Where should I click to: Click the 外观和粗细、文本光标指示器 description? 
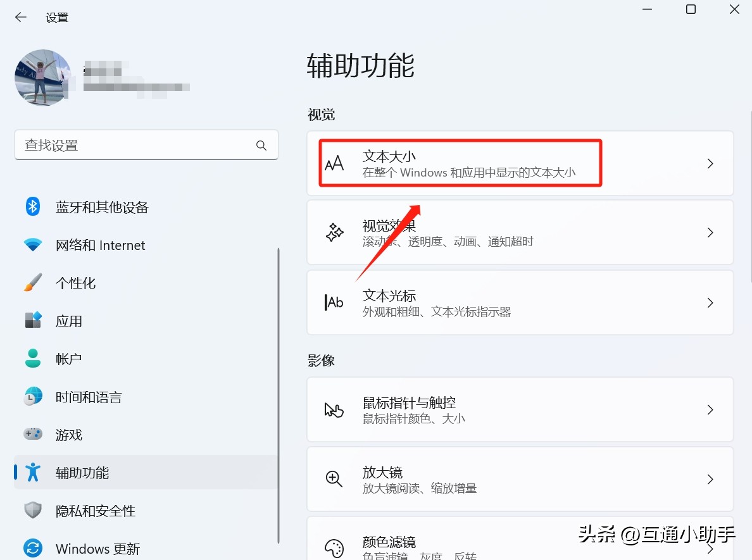[x=436, y=312]
